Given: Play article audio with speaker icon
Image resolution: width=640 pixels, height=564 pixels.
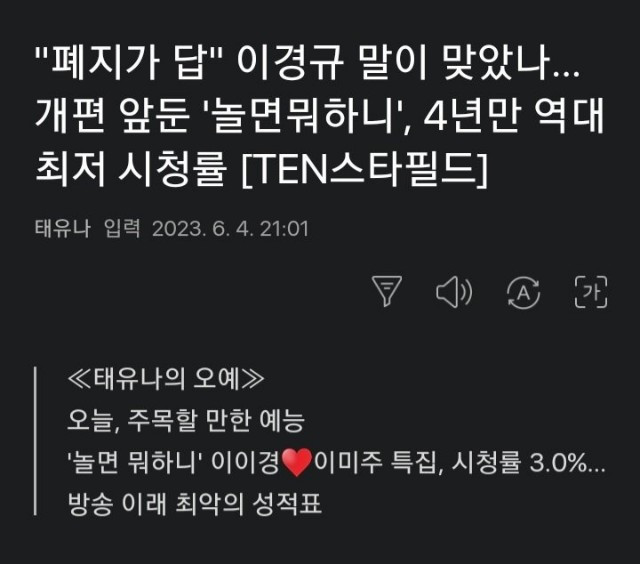Looking at the screenshot, I should point(453,290).
